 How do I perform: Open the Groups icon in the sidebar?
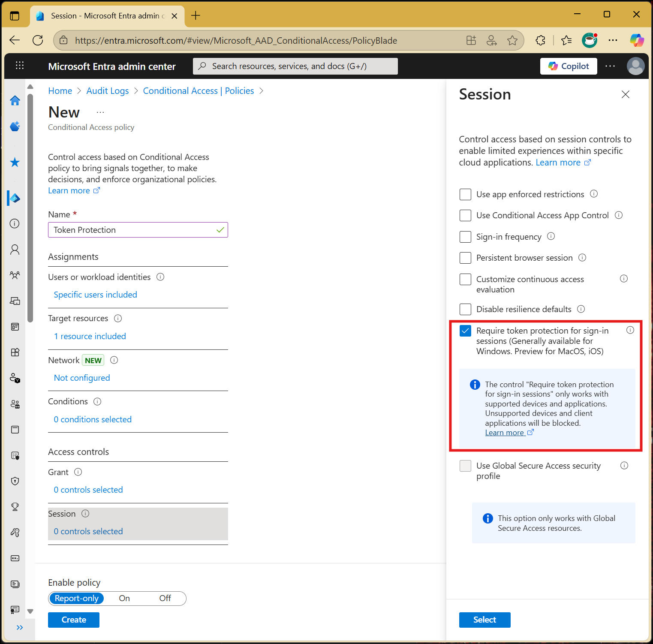pos(15,275)
